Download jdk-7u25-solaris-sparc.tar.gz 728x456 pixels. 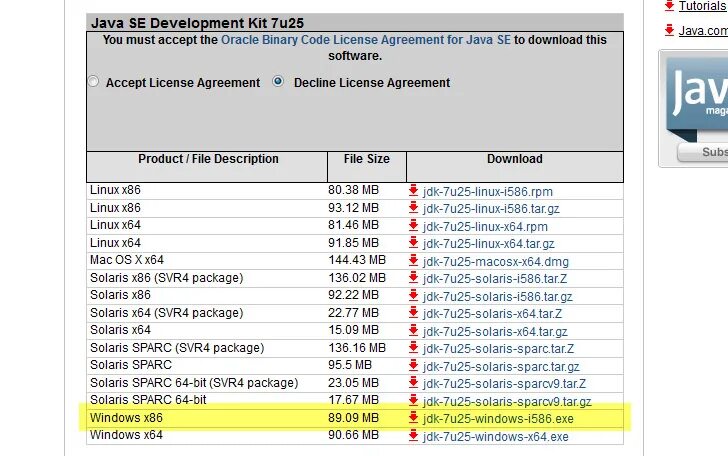point(501,366)
